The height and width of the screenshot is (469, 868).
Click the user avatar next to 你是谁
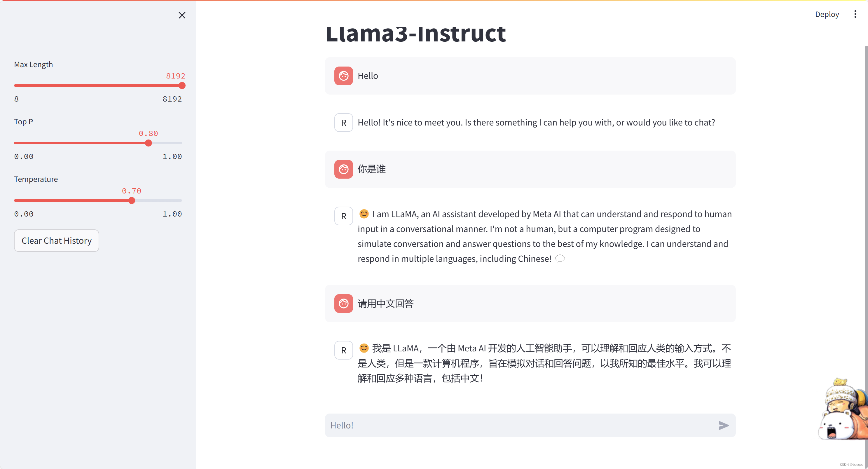[x=343, y=169]
